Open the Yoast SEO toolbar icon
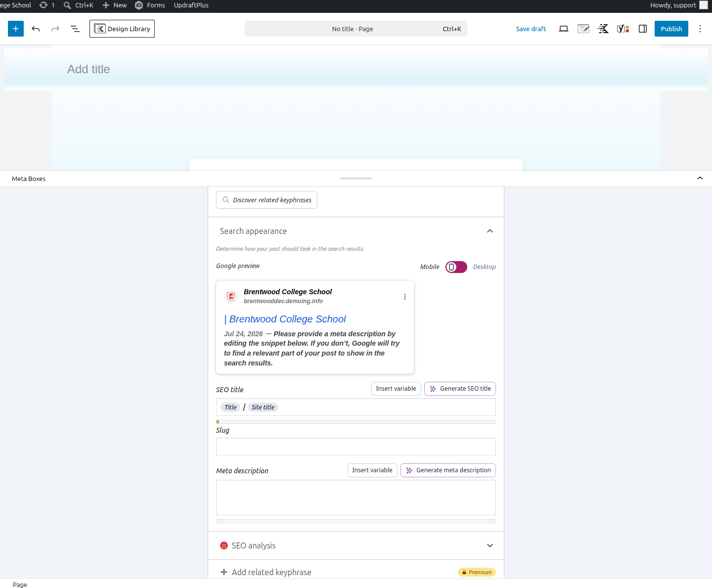The image size is (712, 588). tap(623, 29)
